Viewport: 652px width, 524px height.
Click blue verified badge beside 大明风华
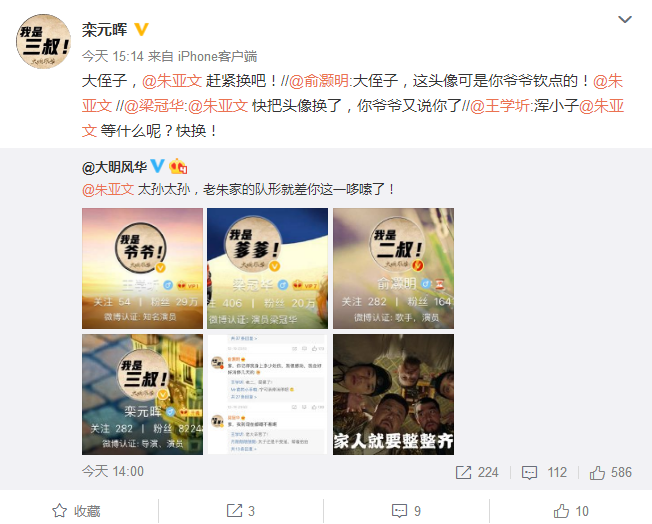pyautogui.click(x=158, y=166)
